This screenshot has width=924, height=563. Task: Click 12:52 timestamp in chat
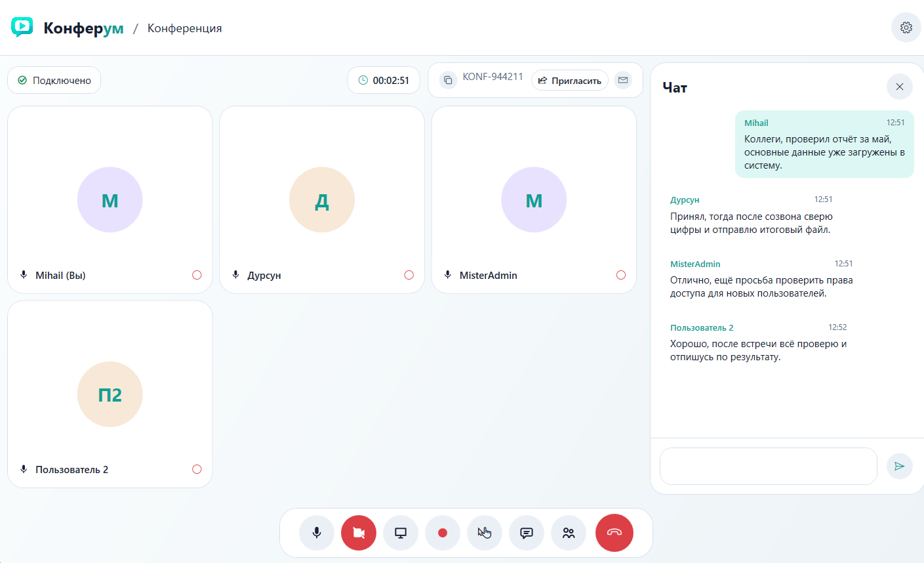(837, 327)
